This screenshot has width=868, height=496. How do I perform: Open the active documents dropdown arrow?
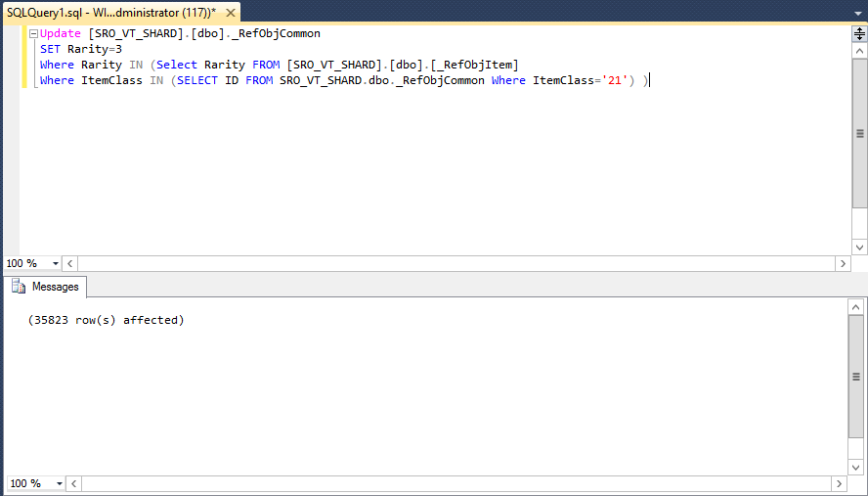[858, 14]
